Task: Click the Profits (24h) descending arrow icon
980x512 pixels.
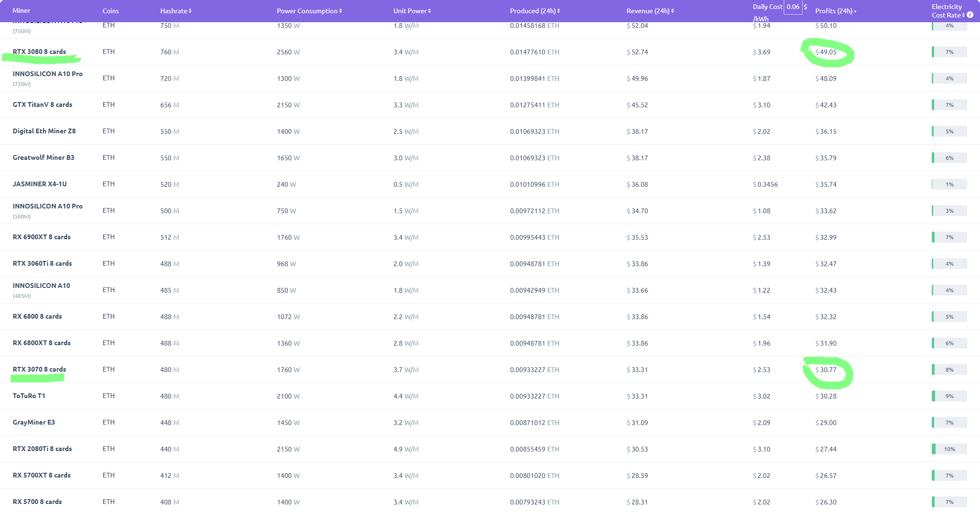Action: [x=855, y=11]
